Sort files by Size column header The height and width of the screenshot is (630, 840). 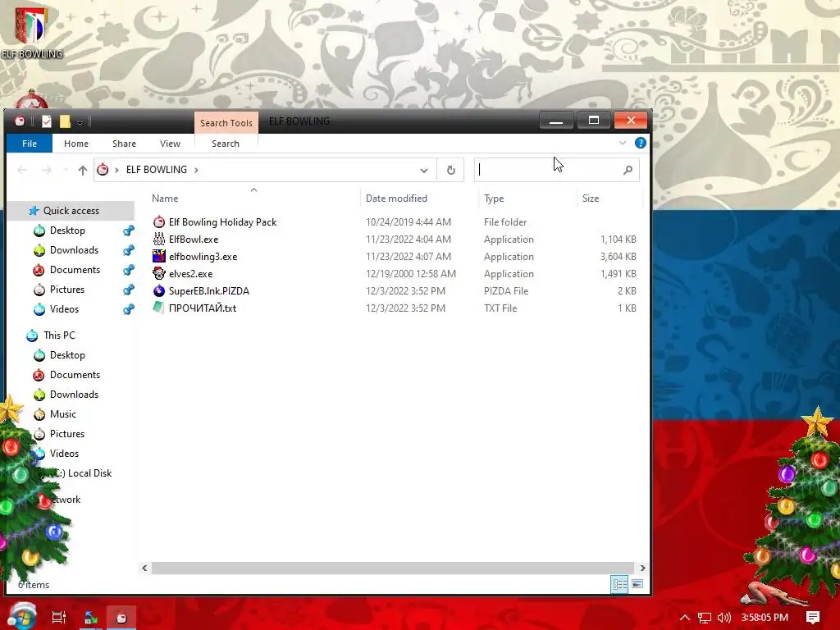[591, 199]
